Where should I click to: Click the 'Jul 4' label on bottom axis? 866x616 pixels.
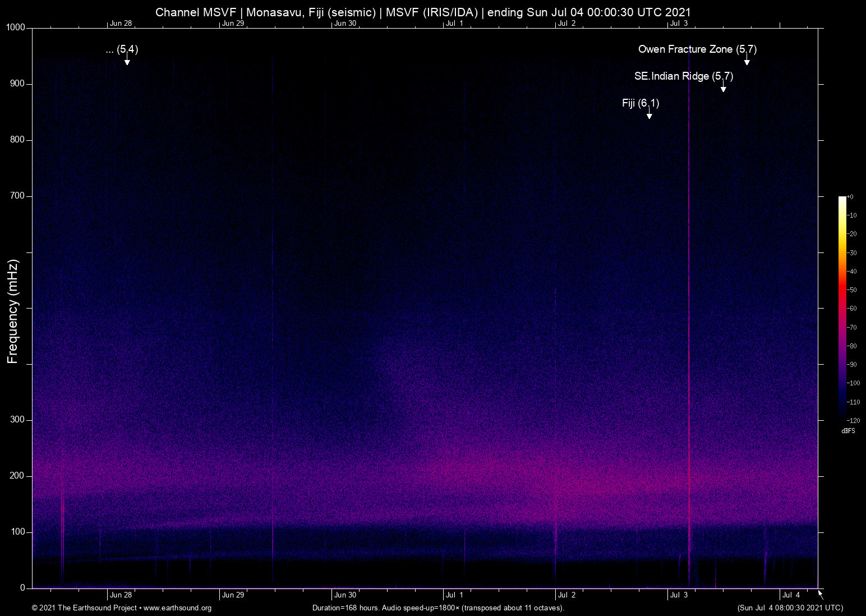click(791, 595)
